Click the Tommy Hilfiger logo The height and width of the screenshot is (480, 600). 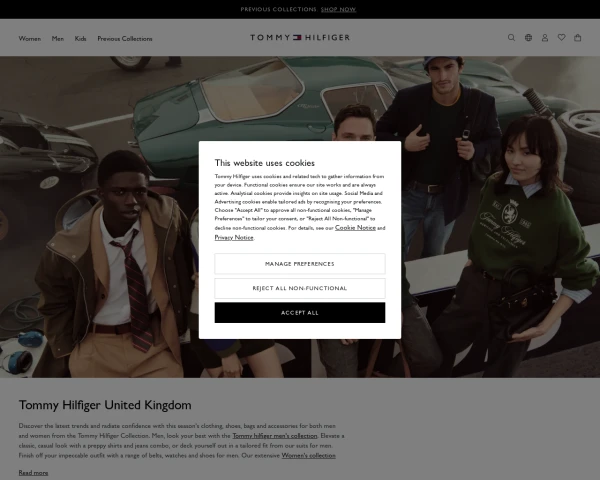(300, 38)
